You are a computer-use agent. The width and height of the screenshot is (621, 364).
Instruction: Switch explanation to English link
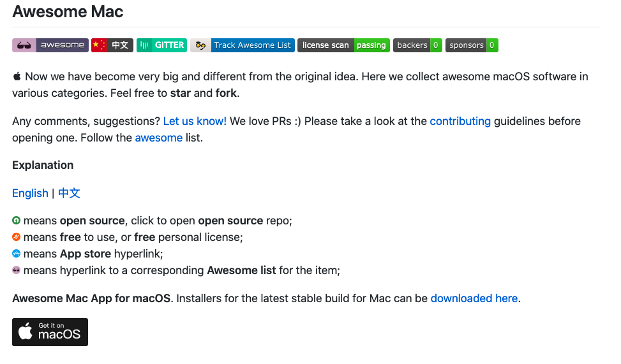pyautogui.click(x=30, y=193)
